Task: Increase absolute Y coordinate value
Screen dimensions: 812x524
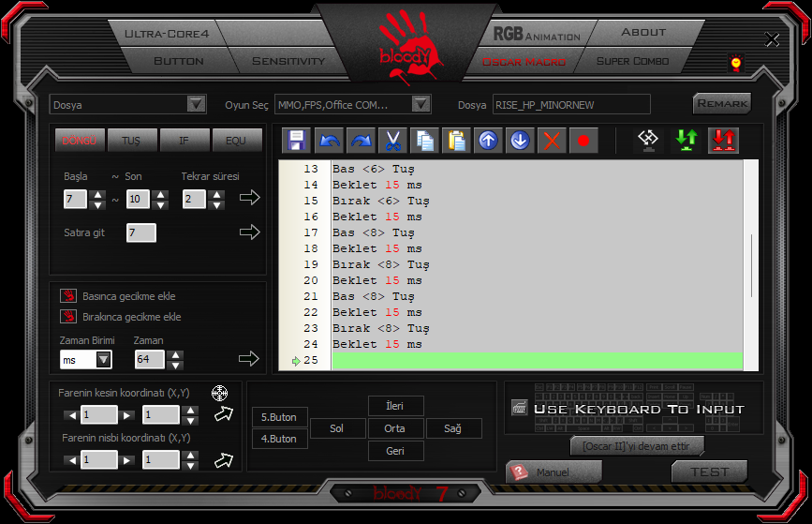Action: click(x=190, y=411)
